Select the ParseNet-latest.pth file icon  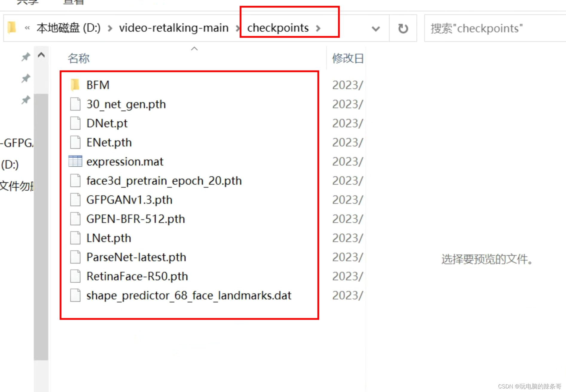click(75, 257)
